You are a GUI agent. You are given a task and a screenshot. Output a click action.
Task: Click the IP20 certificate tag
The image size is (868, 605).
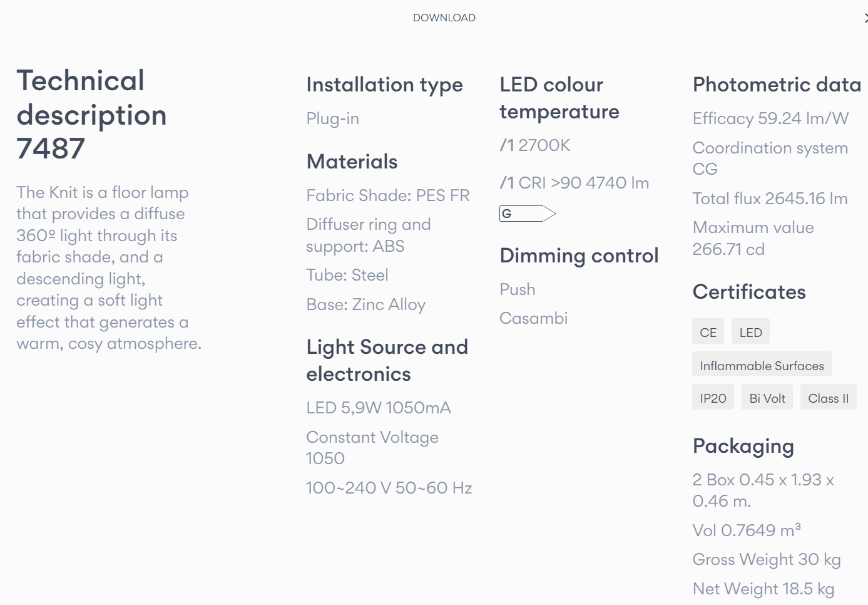coord(713,398)
